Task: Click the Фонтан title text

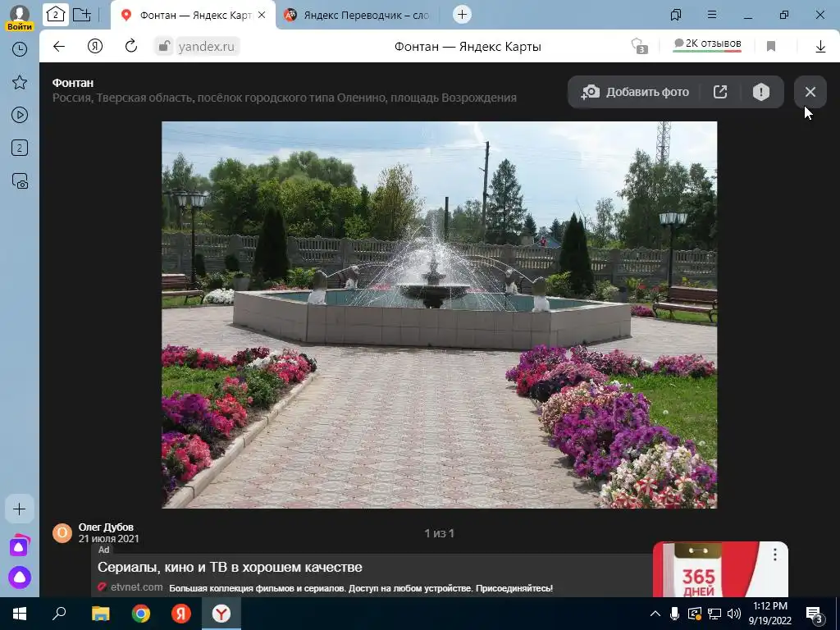Action: (x=73, y=83)
